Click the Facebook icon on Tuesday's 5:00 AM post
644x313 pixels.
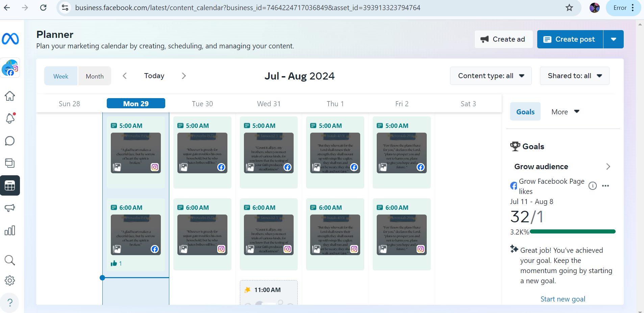[221, 167]
